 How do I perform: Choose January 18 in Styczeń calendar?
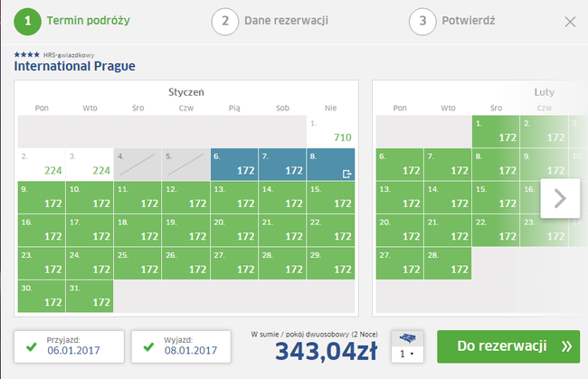tap(138, 231)
